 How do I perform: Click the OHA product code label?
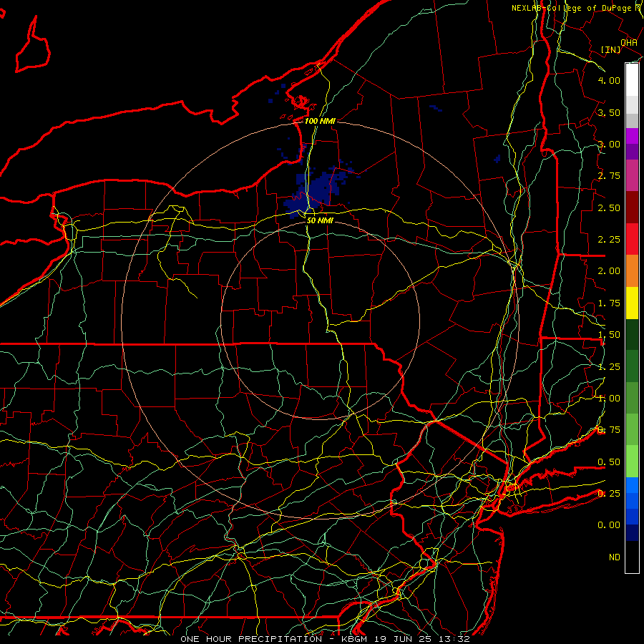point(629,43)
